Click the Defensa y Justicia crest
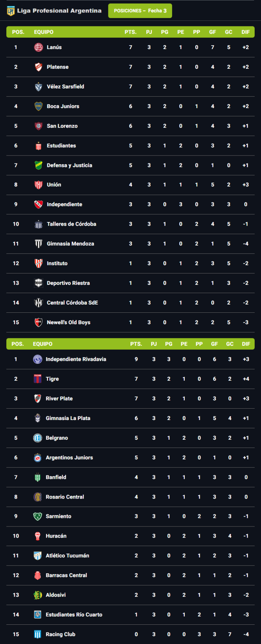The width and height of the screenshot is (261, 644). coord(39,165)
